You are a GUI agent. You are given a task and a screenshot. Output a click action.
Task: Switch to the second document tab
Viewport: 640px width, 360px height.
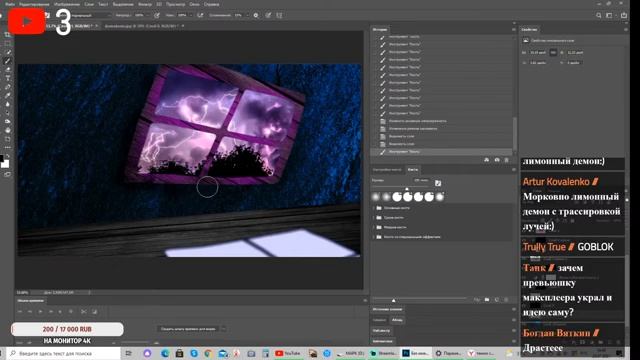pos(141,26)
